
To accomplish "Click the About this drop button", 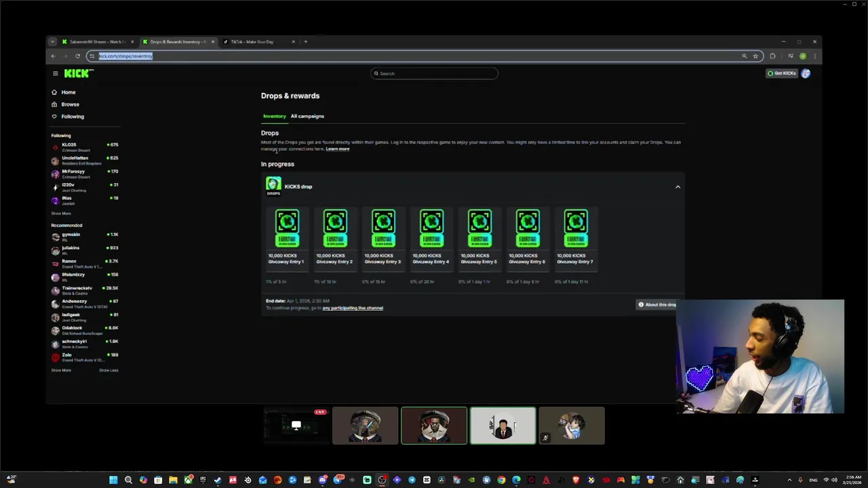I will [656, 304].
